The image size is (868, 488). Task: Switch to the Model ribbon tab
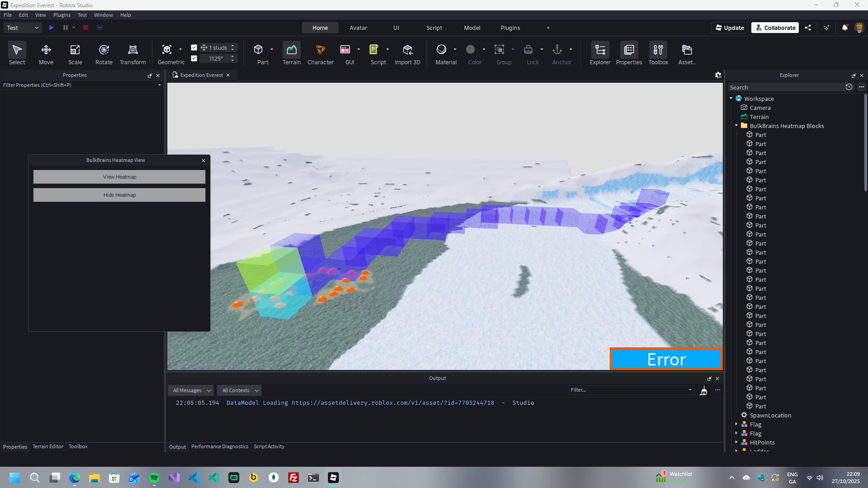point(472,28)
